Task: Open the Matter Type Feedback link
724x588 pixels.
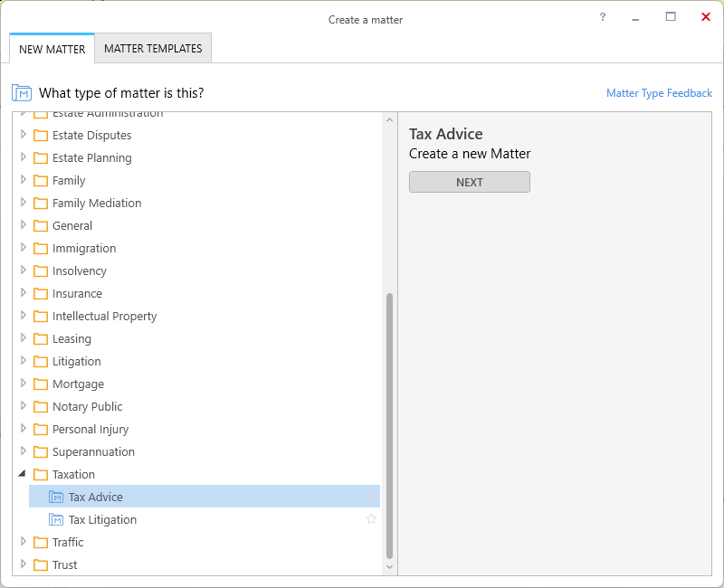Action: tap(659, 93)
